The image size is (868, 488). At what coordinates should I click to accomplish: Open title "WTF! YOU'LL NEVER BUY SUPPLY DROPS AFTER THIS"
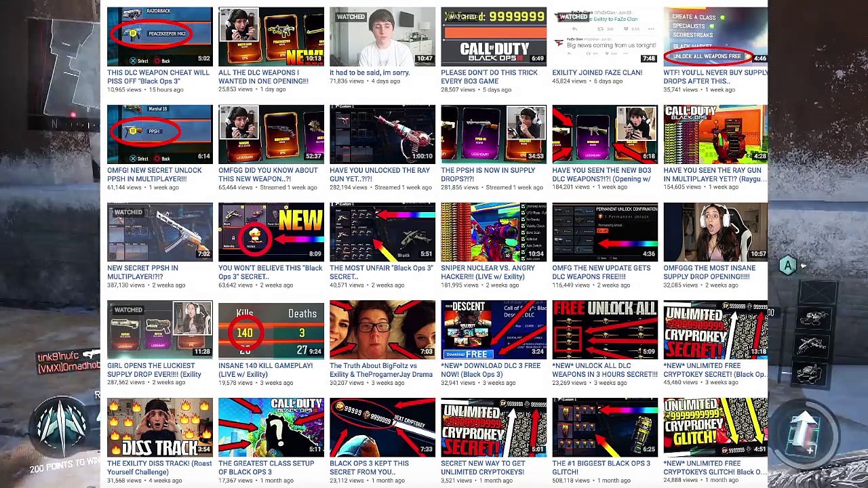pos(715,77)
